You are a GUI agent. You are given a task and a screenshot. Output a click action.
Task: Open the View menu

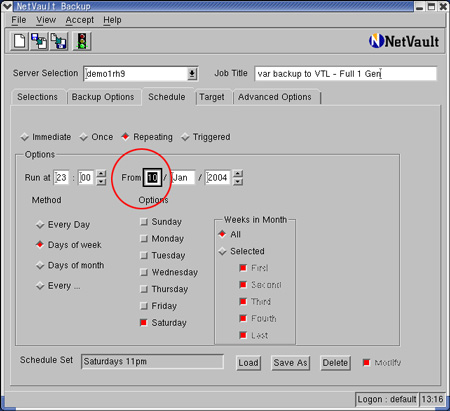[46, 20]
